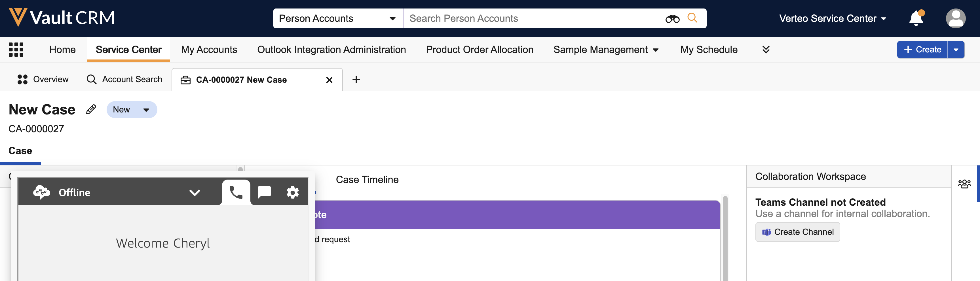Click the orange magnifier search icon

click(692, 18)
